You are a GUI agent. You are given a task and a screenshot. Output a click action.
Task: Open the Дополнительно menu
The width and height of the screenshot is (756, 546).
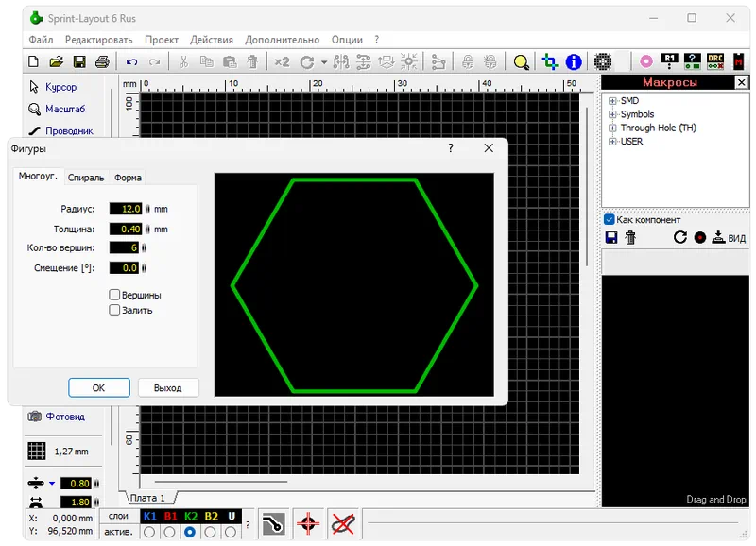282,40
